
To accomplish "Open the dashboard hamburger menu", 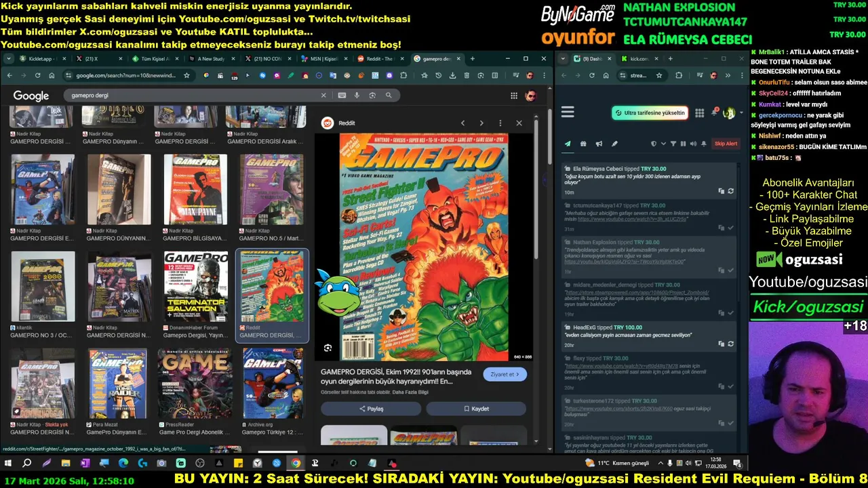I will [568, 113].
